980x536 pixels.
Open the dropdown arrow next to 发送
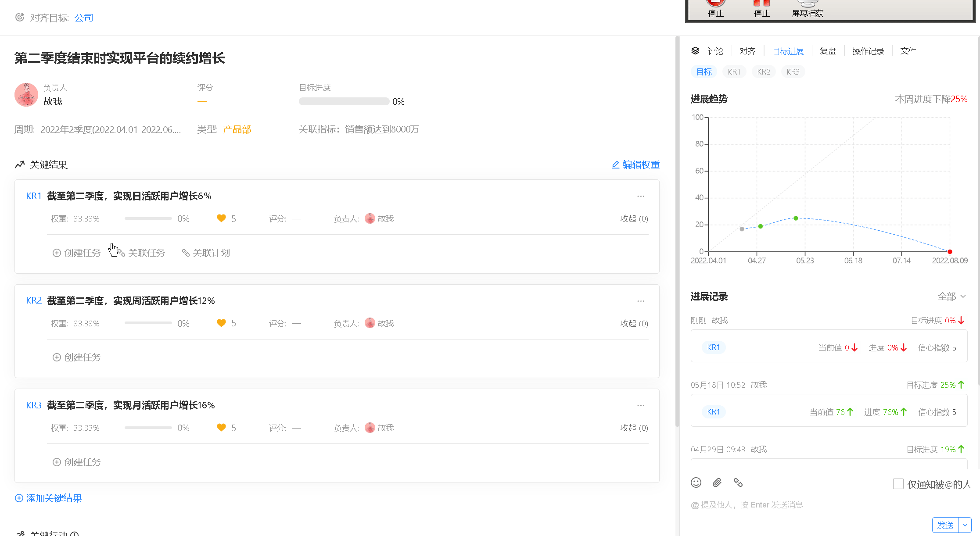pyautogui.click(x=965, y=525)
